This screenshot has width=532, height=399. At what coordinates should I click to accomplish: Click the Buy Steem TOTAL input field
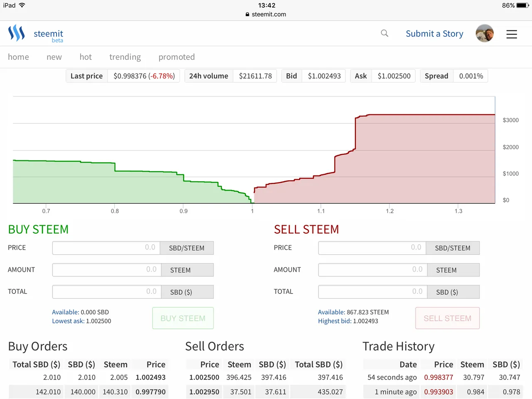106,292
